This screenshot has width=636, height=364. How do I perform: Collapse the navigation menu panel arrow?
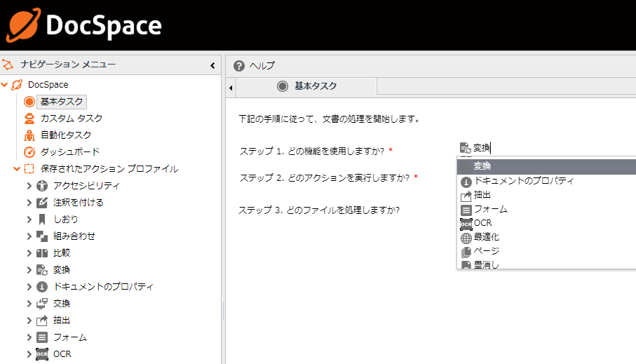(212, 65)
